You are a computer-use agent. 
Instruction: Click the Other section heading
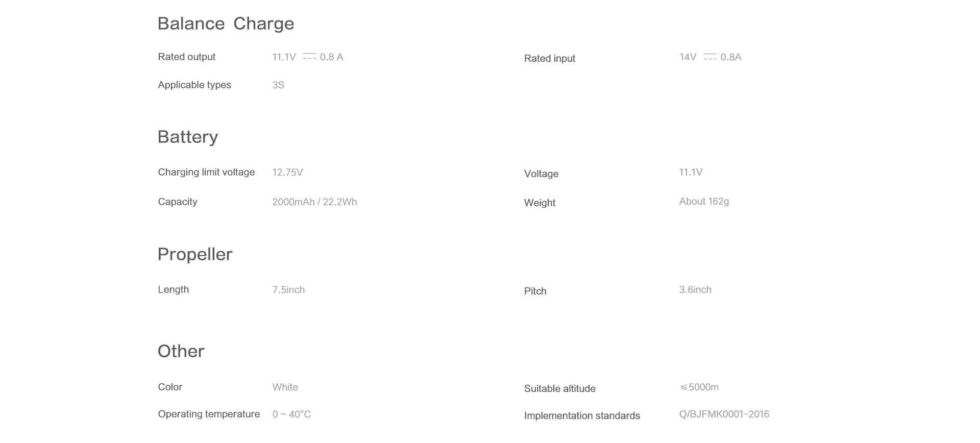181,351
